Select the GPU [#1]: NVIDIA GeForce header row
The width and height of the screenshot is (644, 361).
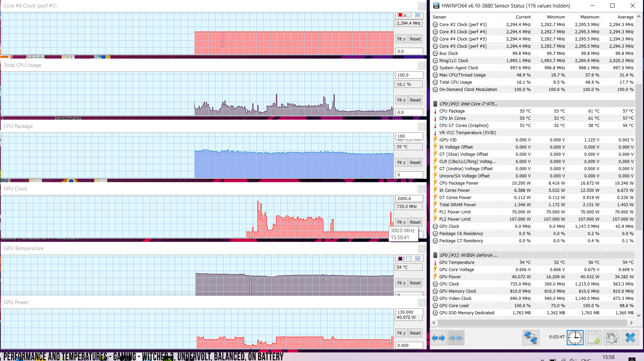click(x=533, y=255)
